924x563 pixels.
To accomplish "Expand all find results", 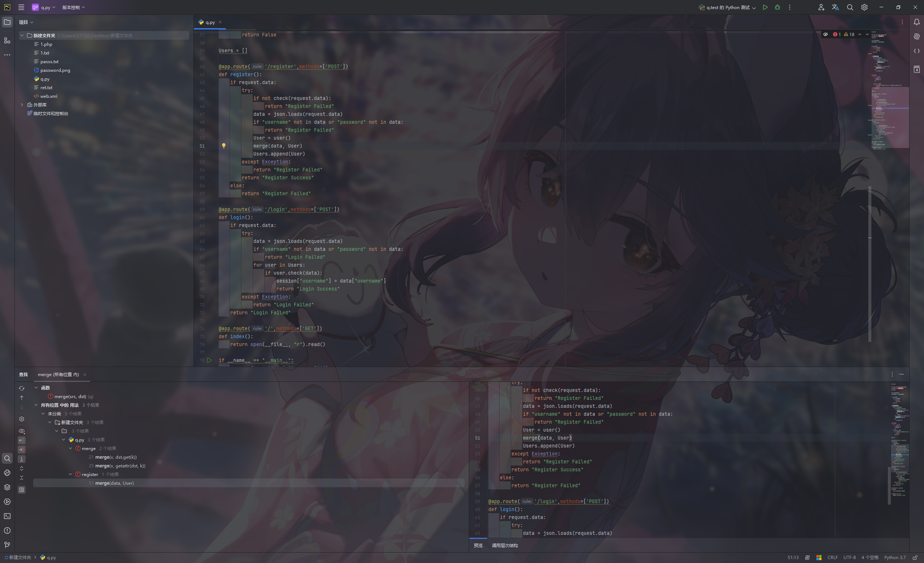I will point(22,468).
